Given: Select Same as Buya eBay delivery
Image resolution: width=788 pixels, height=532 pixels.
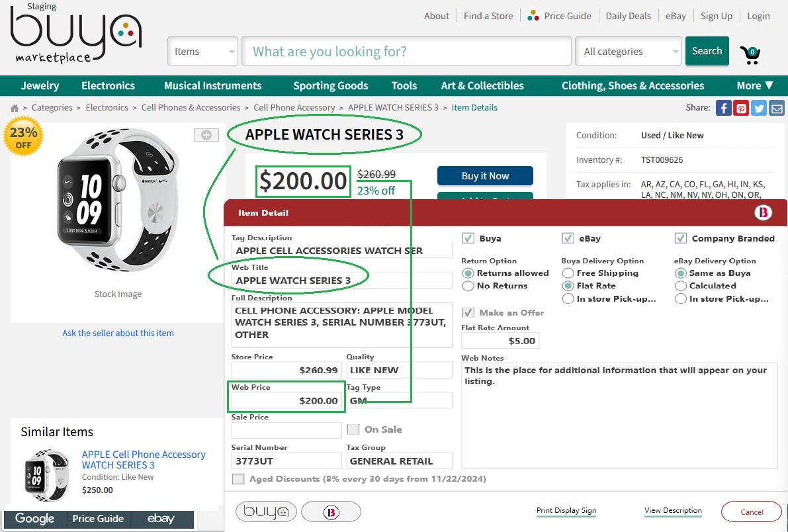Looking at the screenshot, I should [x=680, y=273].
